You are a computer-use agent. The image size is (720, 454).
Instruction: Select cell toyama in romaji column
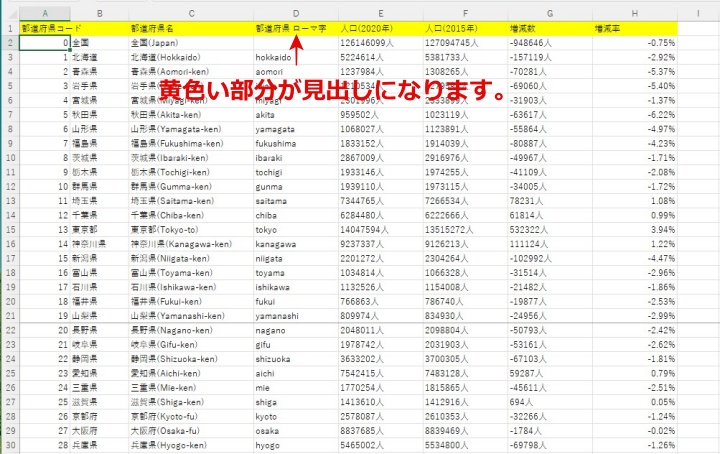click(x=296, y=273)
